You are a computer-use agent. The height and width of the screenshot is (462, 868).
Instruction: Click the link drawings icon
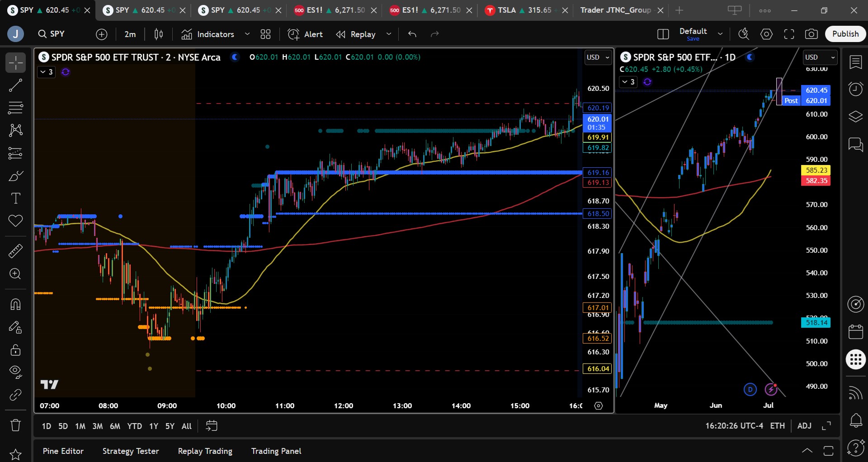(15, 395)
